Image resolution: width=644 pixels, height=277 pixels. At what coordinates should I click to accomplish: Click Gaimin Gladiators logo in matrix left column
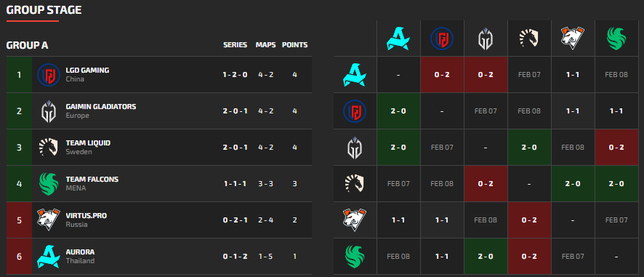[355, 148]
